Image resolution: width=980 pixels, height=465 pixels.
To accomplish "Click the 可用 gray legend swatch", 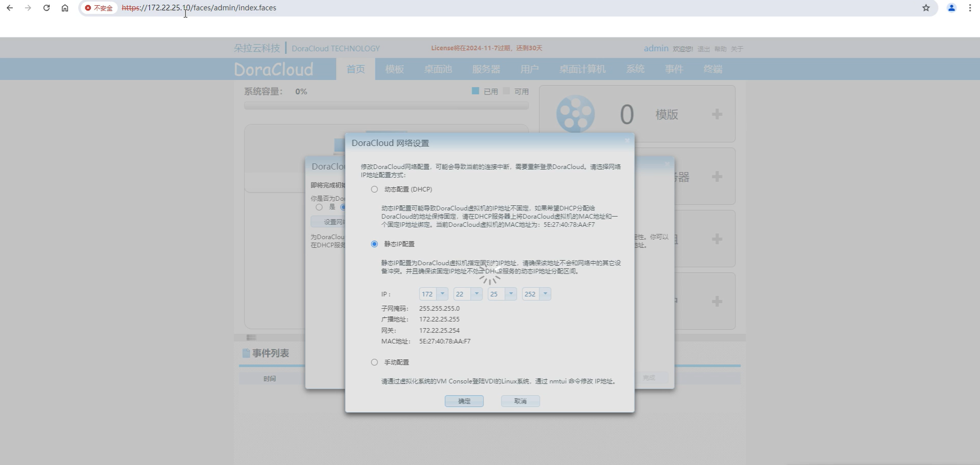I will point(506,91).
